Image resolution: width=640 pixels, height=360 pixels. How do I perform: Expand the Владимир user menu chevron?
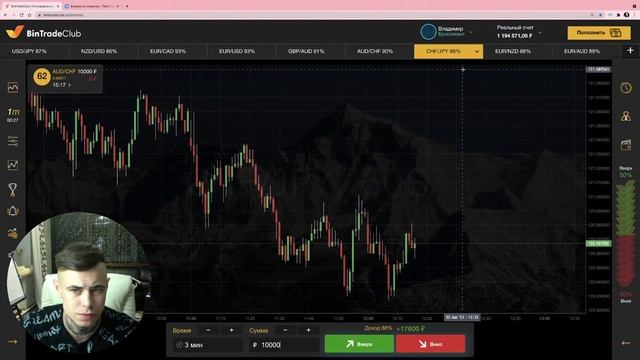pos(471,32)
